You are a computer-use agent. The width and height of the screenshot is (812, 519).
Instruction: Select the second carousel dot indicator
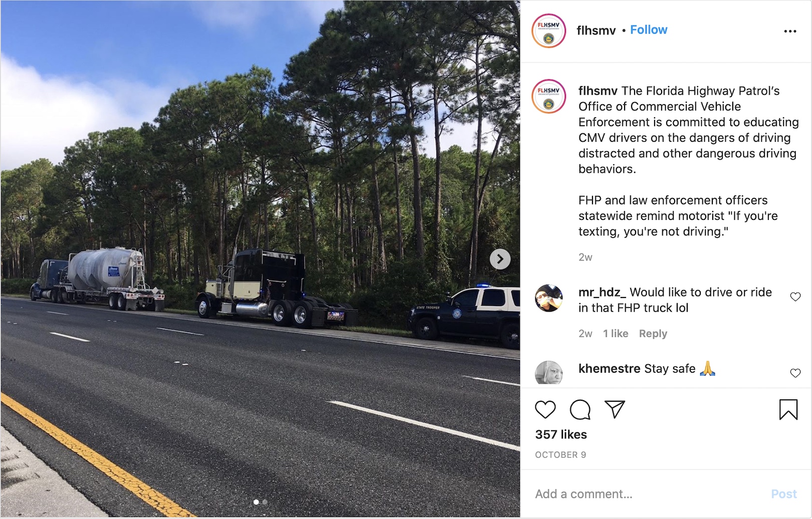pyautogui.click(x=265, y=502)
